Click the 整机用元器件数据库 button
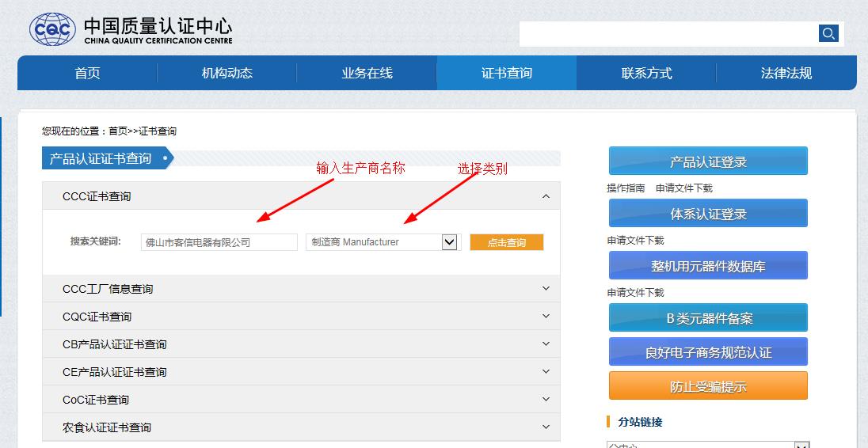The height and width of the screenshot is (448, 868). [x=708, y=265]
